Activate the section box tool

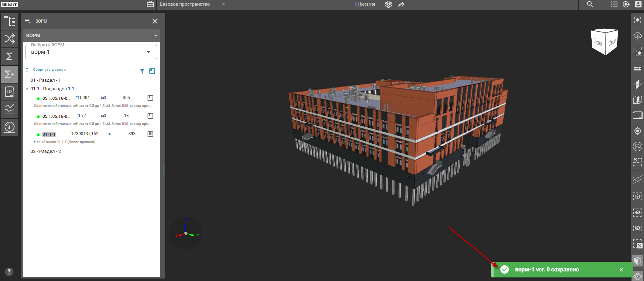[638, 100]
